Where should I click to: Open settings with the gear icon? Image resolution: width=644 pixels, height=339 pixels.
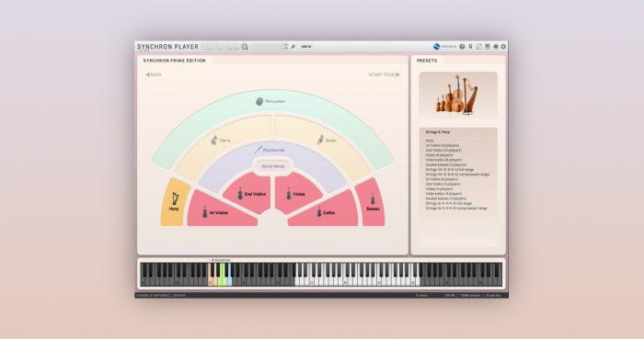(503, 47)
